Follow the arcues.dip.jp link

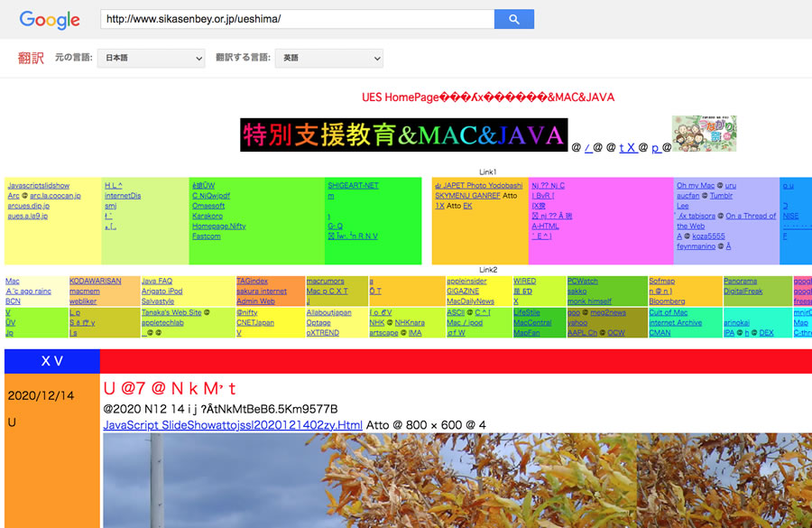29,206
